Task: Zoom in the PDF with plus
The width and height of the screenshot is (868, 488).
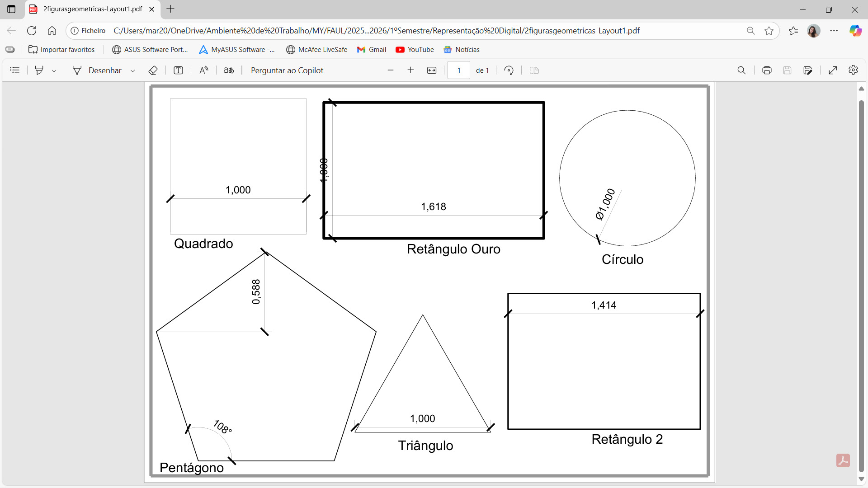Action: [x=410, y=70]
